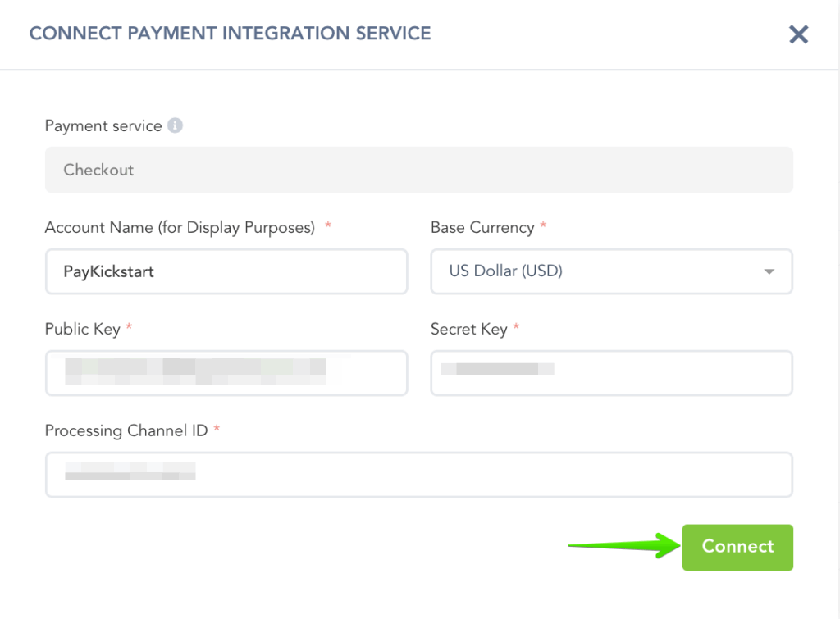The height and width of the screenshot is (619, 840).
Task: Click the disabled Checkout payment service field
Action: [x=418, y=170]
